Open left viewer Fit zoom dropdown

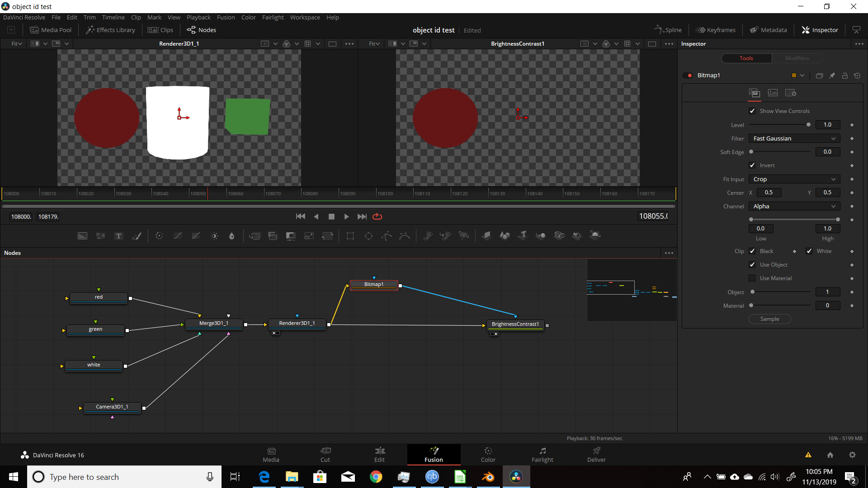[17, 44]
